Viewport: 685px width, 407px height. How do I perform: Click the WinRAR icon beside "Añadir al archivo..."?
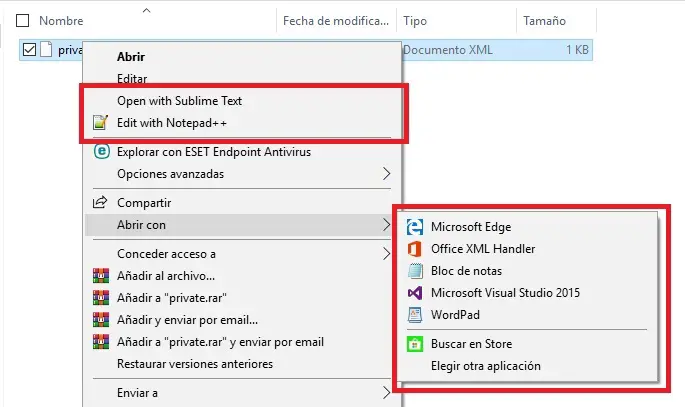click(100, 276)
